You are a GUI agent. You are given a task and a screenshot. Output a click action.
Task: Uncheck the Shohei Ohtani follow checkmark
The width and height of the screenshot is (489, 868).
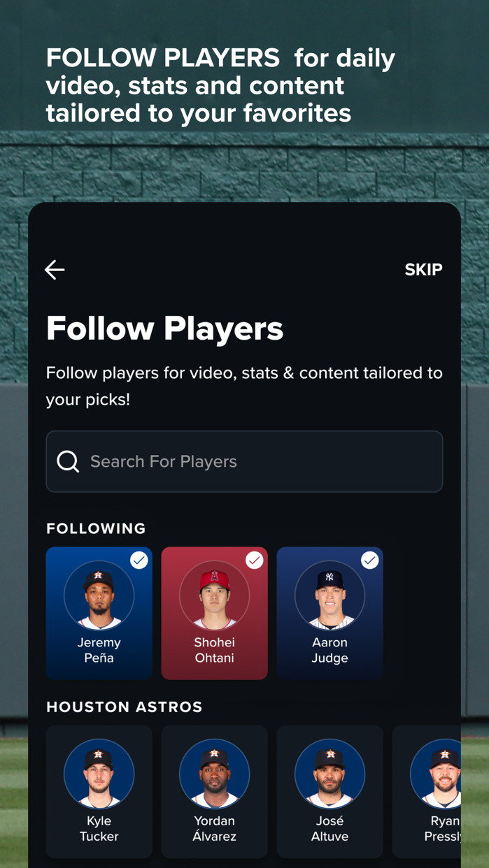point(254,560)
